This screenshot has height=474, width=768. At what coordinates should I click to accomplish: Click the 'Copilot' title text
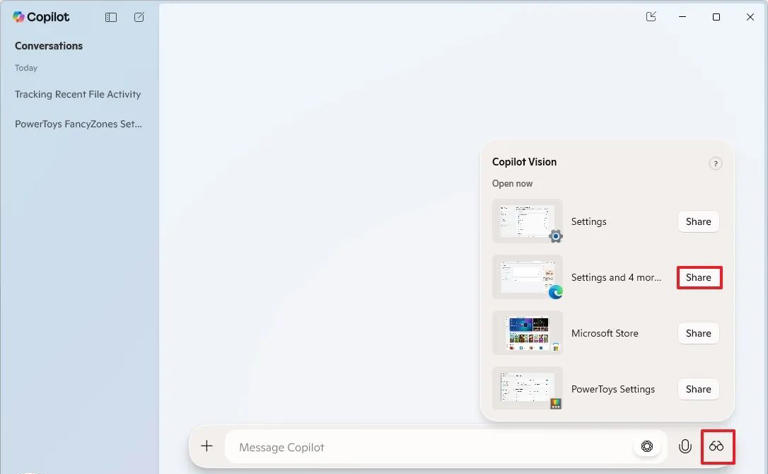pyautogui.click(x=48, y=17)
